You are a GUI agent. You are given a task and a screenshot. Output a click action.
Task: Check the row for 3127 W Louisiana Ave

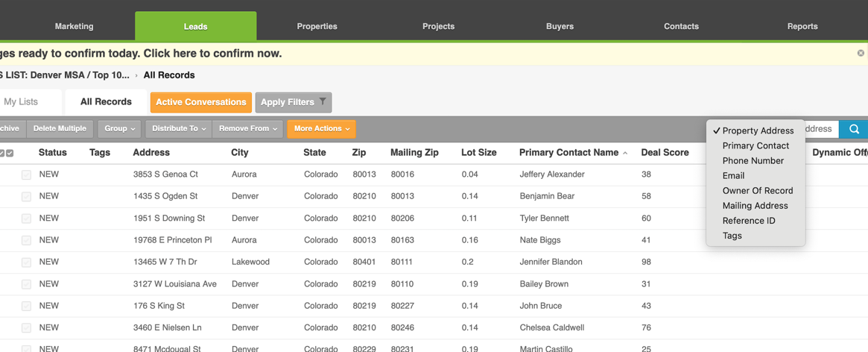(x=26, y=284)
